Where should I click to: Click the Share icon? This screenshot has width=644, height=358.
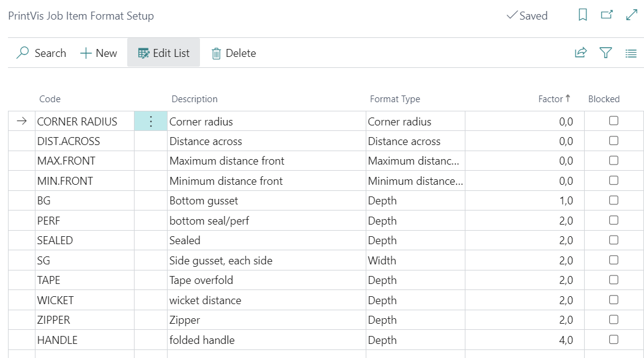click(581, 53)
